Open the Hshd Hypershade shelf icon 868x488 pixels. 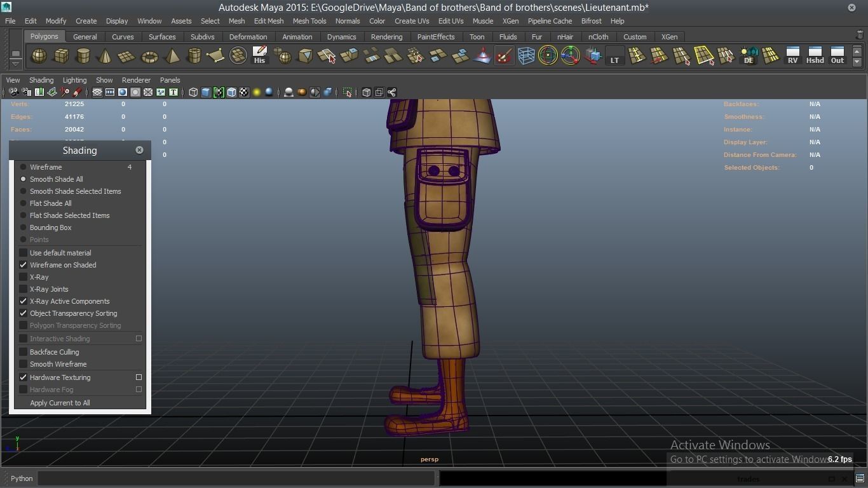tap(815, 56)
